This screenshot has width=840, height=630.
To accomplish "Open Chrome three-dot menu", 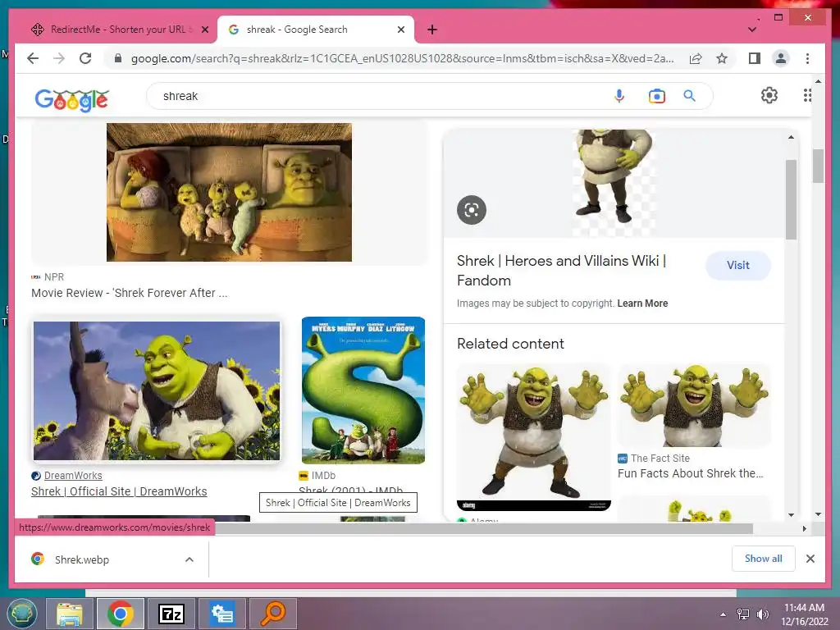I will click(807, 58).
